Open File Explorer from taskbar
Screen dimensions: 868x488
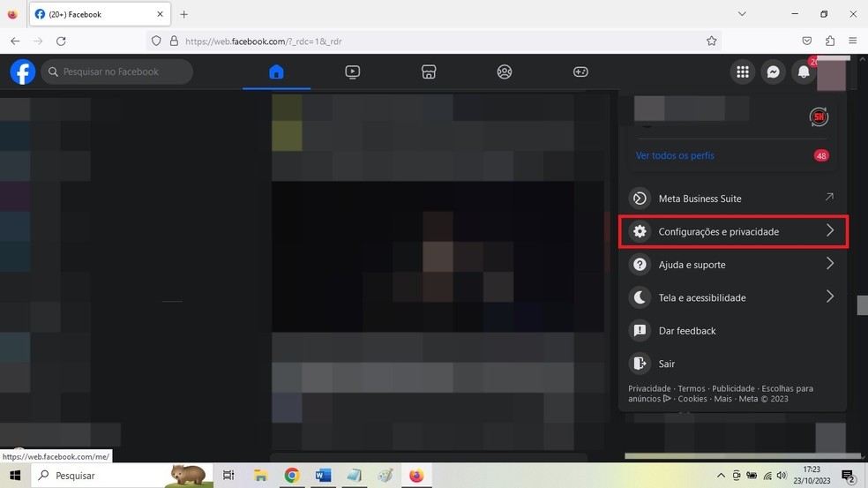260,476
